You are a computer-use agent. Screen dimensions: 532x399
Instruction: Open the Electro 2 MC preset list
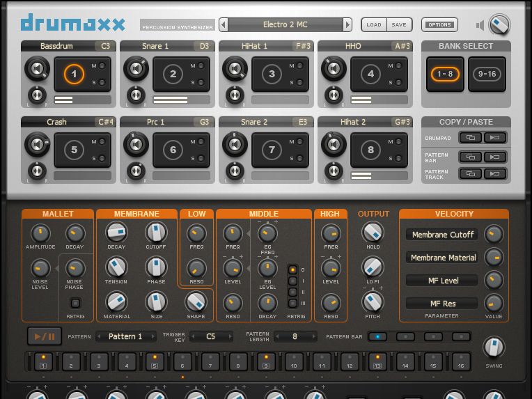tap(285, 25)
